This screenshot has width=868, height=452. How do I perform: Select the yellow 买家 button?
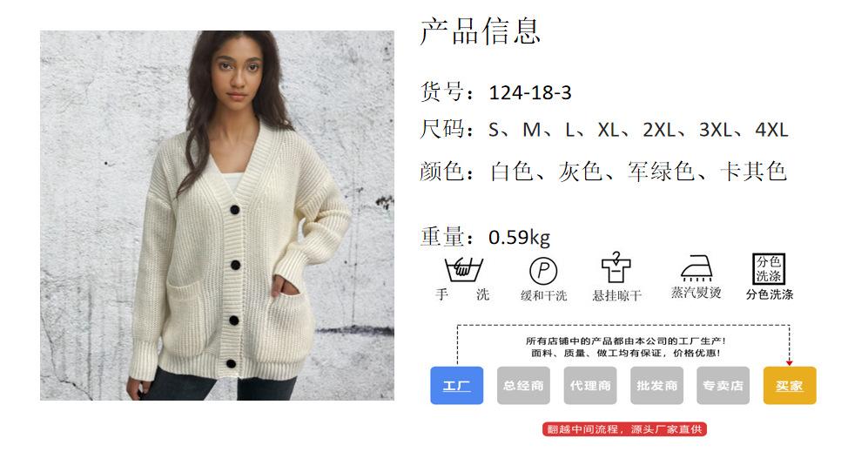pos(790,385)
